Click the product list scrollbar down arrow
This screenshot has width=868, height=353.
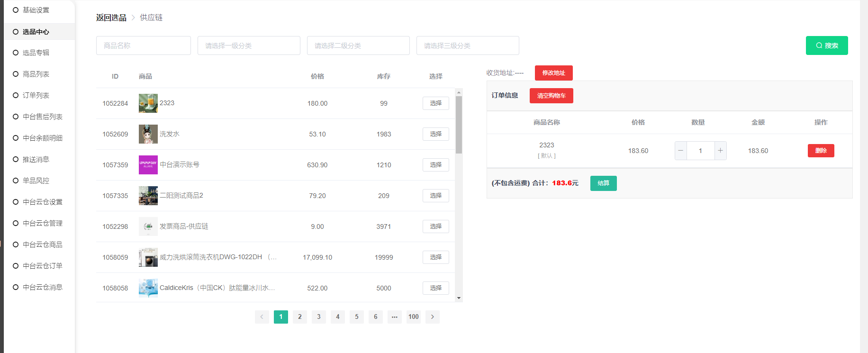(x=459, y=298)
